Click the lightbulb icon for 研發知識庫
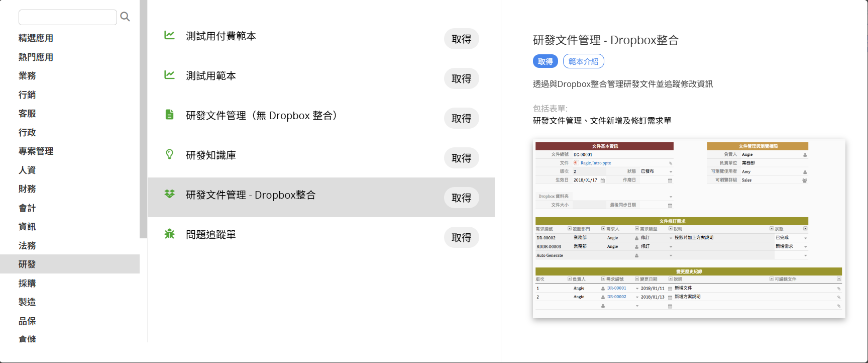Viewport: 868px width, 363px height. [x=170, y=154]
